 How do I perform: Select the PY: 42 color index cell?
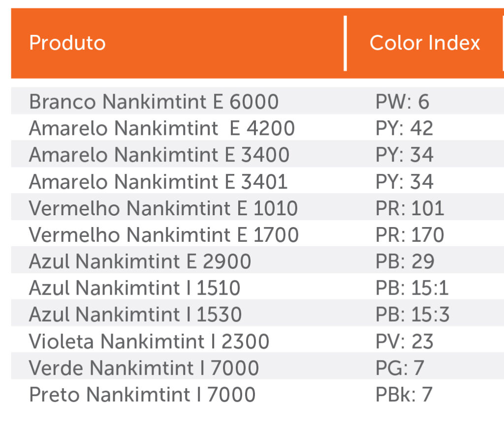click(404, 129)
